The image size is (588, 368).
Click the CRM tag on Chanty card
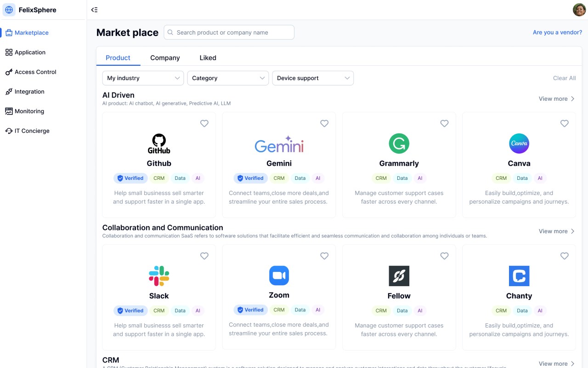tap(501, 310)
